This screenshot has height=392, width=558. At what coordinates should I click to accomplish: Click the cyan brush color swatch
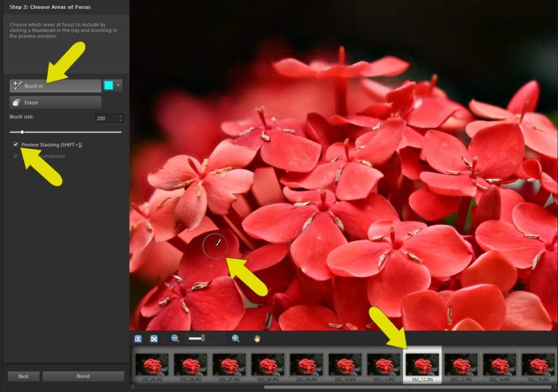tap(108, 85)
